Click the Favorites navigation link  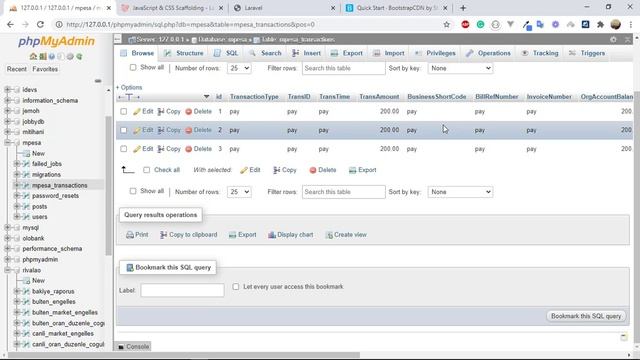(x=45, y=69)
